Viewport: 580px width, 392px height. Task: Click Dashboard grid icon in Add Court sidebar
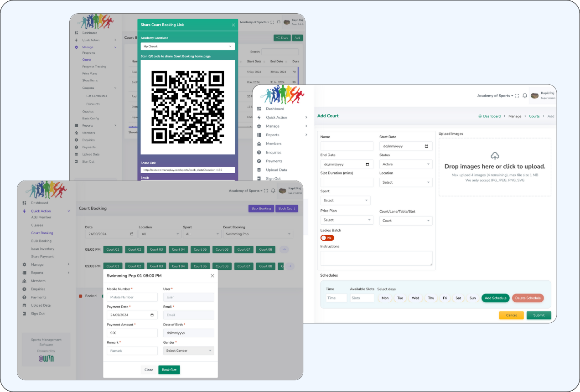coord(259,109)
